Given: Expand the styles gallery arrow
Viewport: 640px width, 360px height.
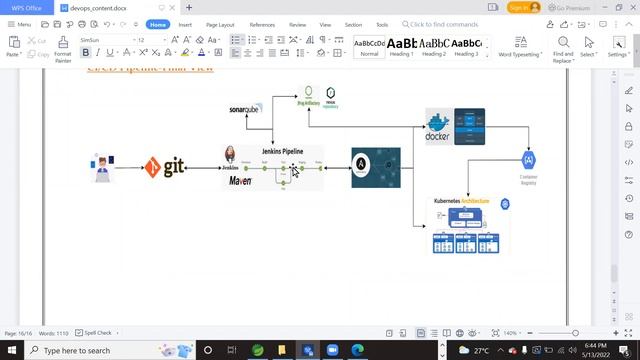Looking at the screenshot, I should pyautogui.click(x=487, y=56).
